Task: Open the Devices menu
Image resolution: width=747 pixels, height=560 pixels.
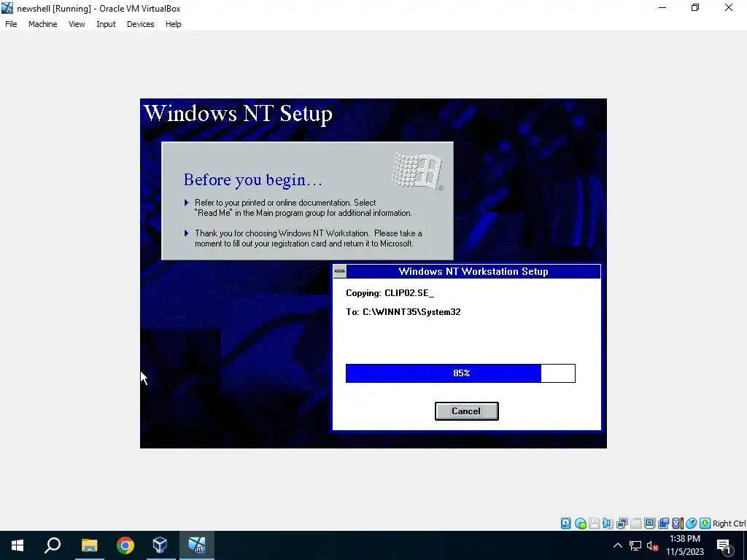Action: tap(140, 24)
